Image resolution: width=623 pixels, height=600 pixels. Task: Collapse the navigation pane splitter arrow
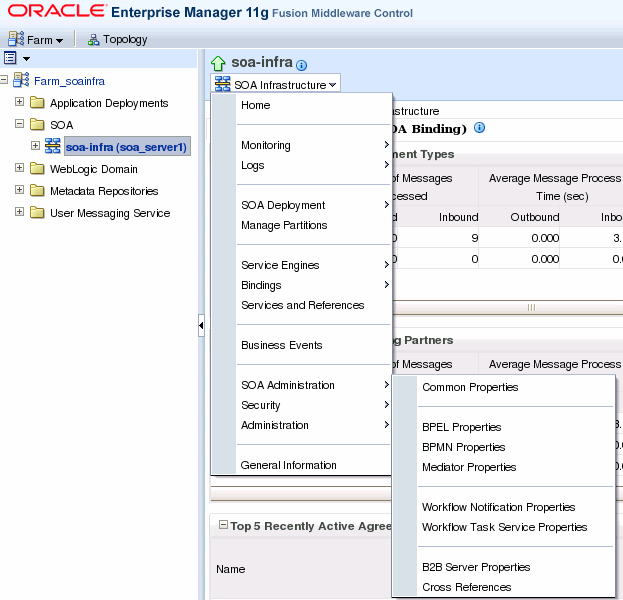[x=201, y=325]
